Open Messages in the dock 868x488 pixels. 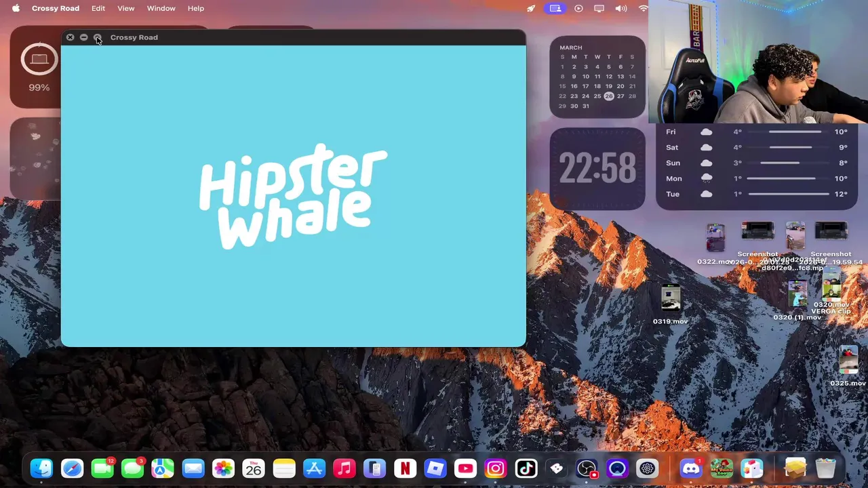[132, 468]
